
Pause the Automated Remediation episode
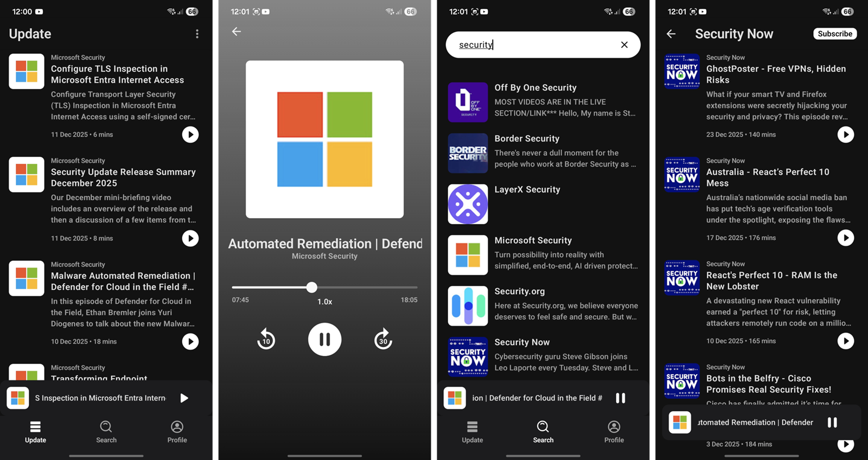point(324,340)
